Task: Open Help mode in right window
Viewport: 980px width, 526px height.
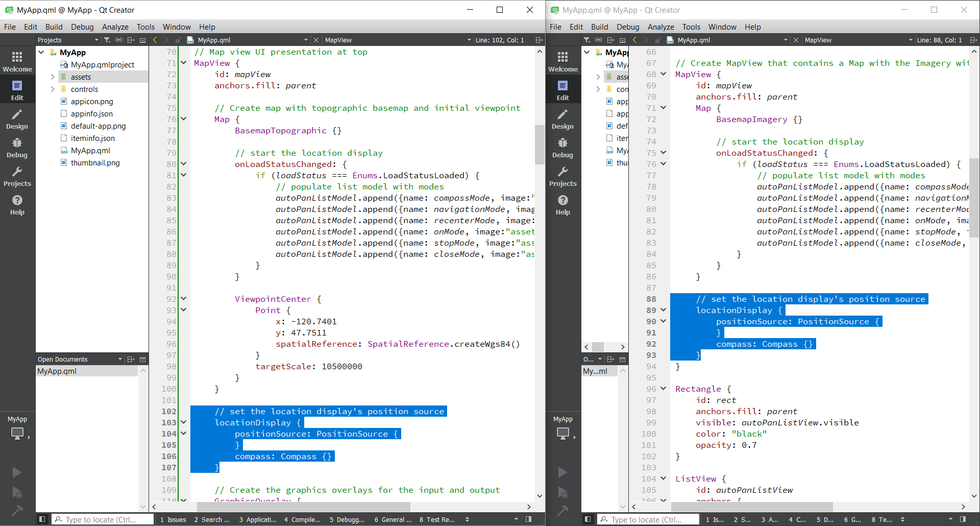Action: [563, 204]
